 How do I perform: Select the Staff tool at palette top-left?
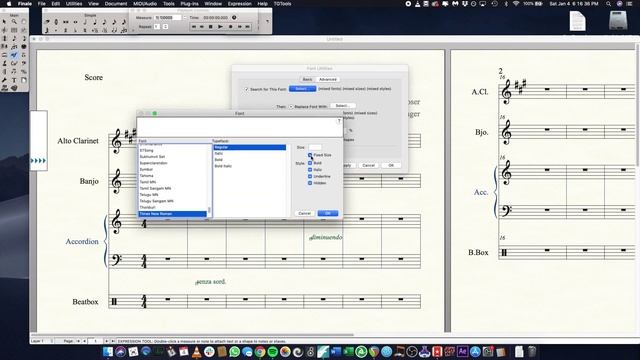[4, 30]
